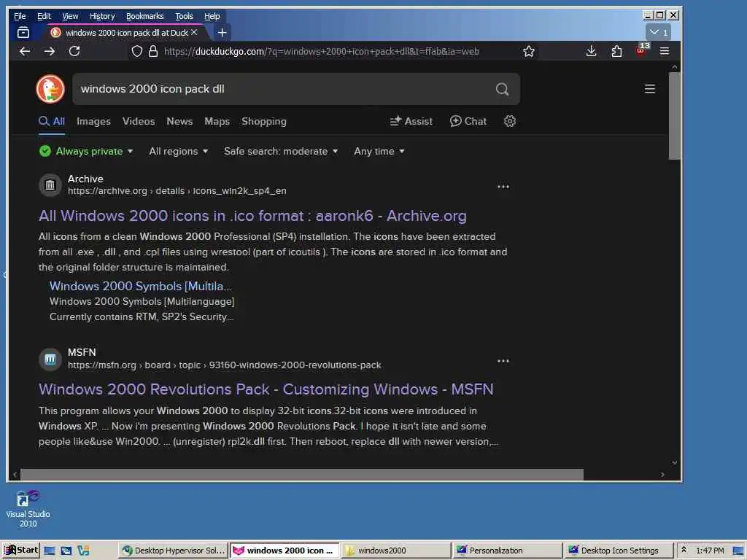Expand the Any time filter dropdown
Screen dimensions: 747x560
pos(379,152)
